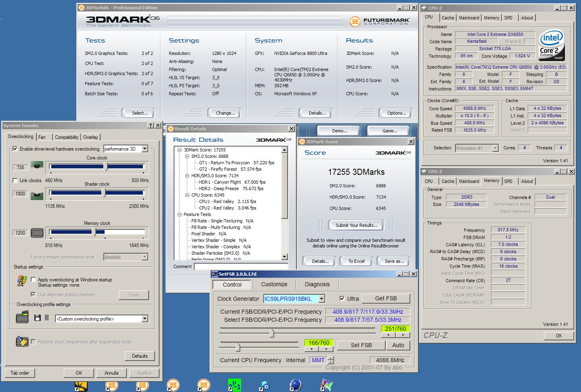Click the Shader clock chip icon
This screenshot has height=392, width=581.
click(37, 197)
